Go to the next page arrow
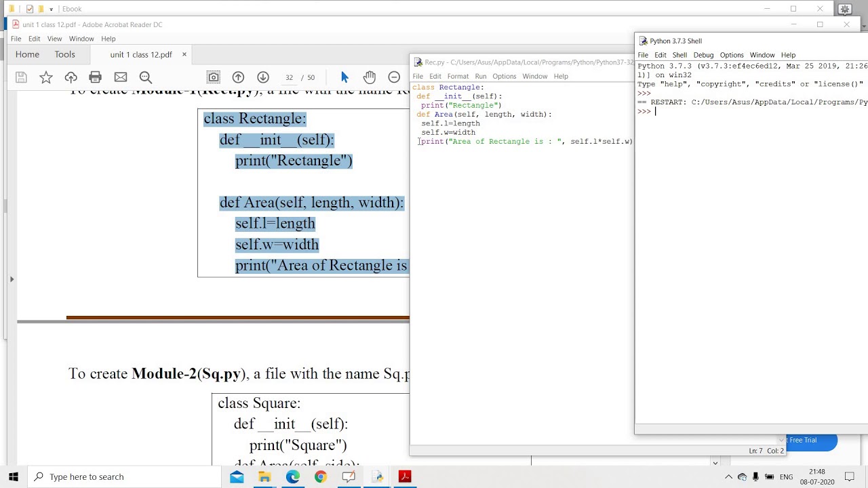The image size is (868, 488). click(263, 77)
